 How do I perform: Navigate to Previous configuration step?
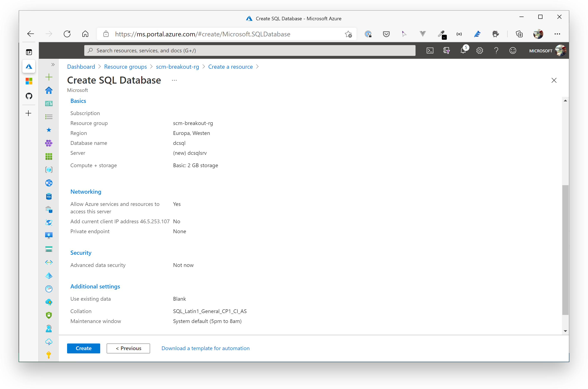tap(129, 348)
